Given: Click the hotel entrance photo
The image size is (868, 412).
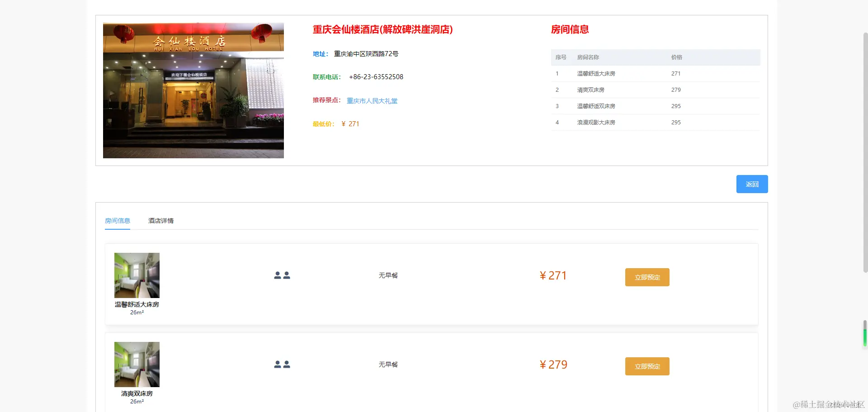Looking at the screenshot, I should 193,90.
